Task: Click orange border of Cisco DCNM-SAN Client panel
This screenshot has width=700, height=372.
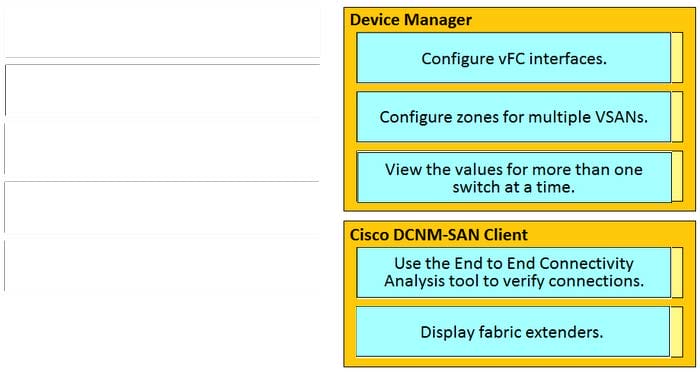Action: pyautogui.click(x=520, y=362)
